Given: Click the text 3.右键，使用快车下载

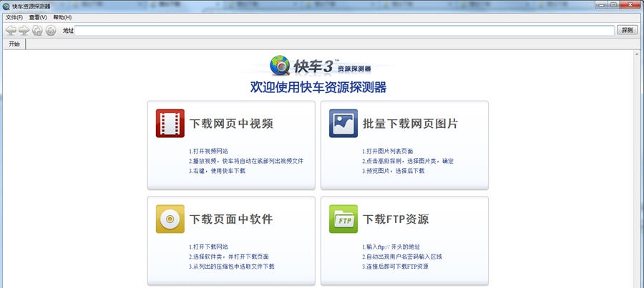Looking at the screenshot, I should point(217,171).
